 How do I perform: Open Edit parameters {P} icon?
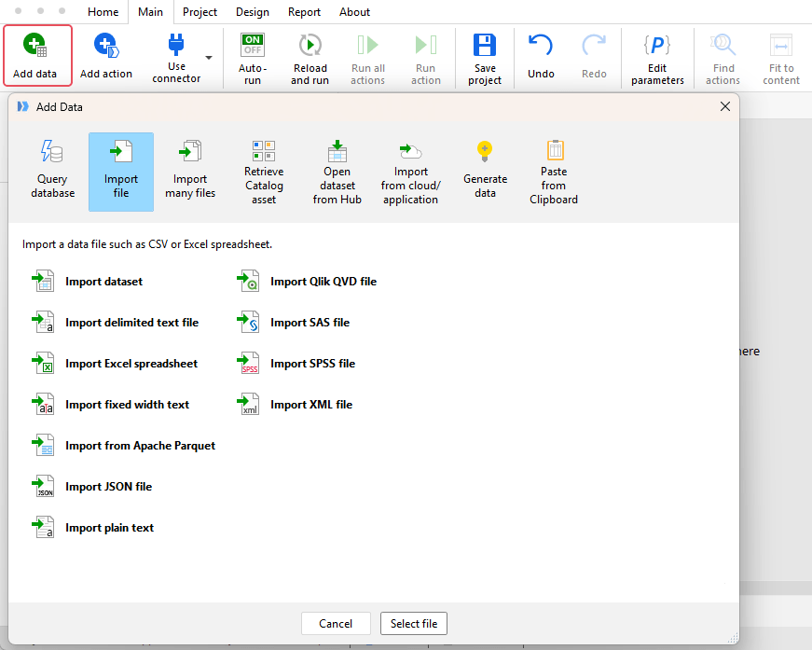pyautogui.click(x=657, y=45)
